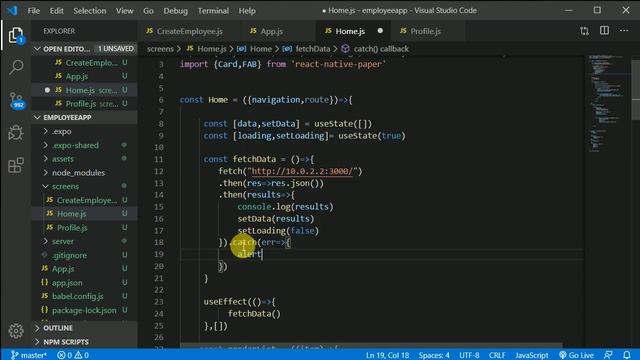Open changes compare icon in editor toolbar
The width and height of the screenshot is (640, 360).
[x=584, y=31]
